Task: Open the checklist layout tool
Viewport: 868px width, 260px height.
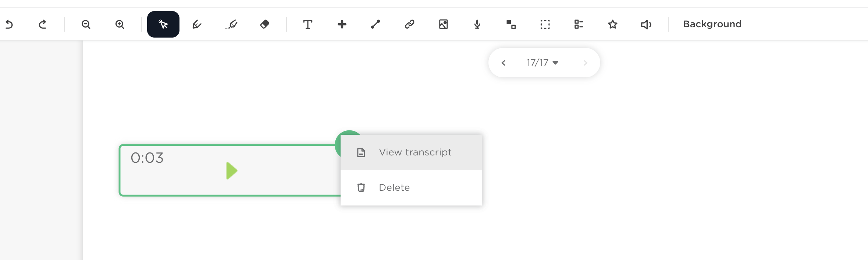Action: (579, 24)
